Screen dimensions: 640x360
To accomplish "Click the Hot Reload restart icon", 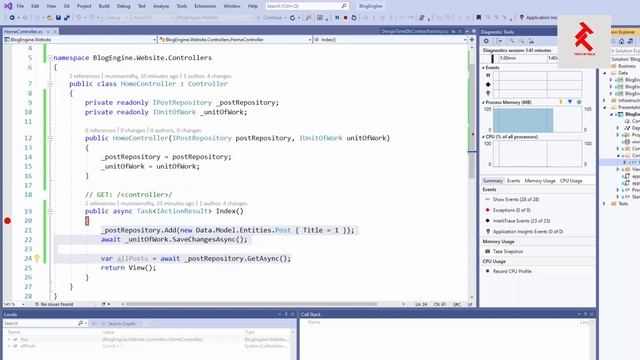I will tap(292, 18).
